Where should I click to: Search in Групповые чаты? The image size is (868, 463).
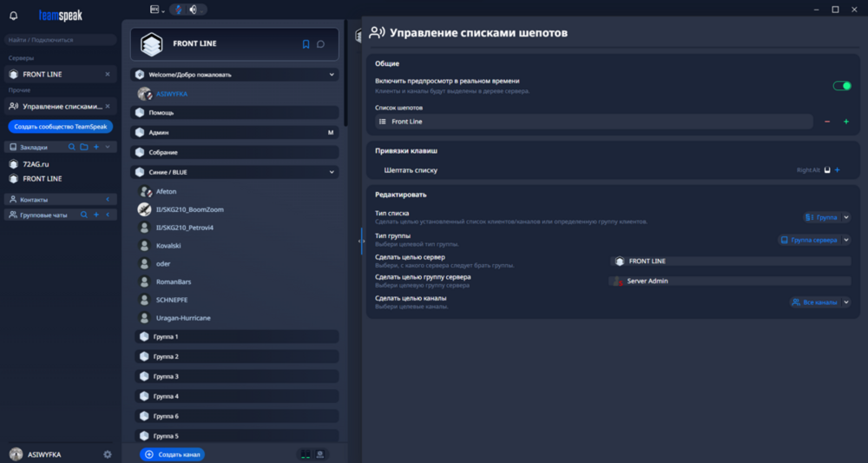pos(83,215)
